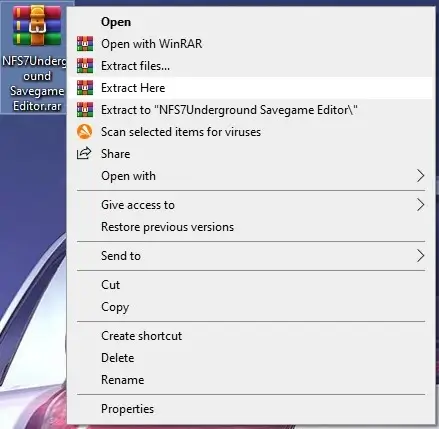
Task: Choose Delete from the context menu
Action: click(250, 358)
